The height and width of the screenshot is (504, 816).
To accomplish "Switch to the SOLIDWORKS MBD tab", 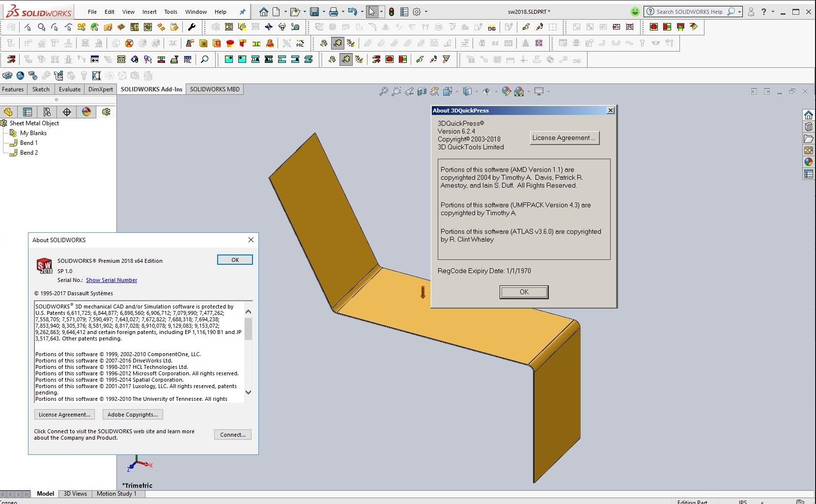I will (x=215, y=89).
